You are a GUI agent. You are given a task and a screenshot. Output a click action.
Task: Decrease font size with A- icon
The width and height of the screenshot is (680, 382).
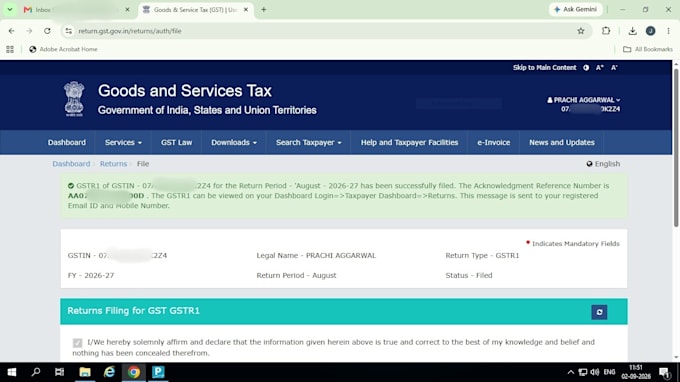[x=614, y=68]
